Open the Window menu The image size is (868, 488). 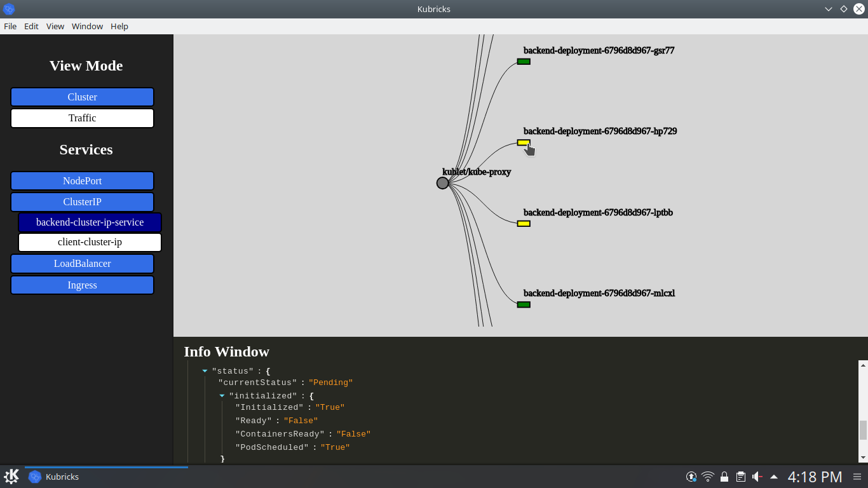coord(87,26)
